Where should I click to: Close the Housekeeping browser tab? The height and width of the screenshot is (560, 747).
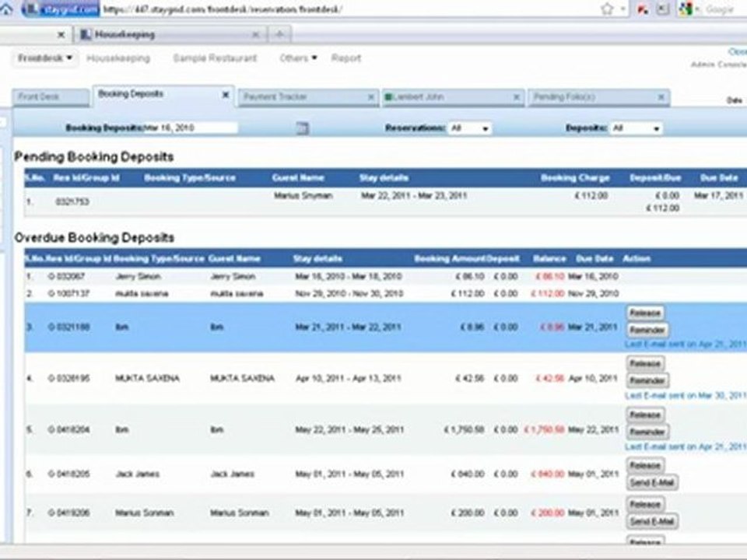coord(255,34)
